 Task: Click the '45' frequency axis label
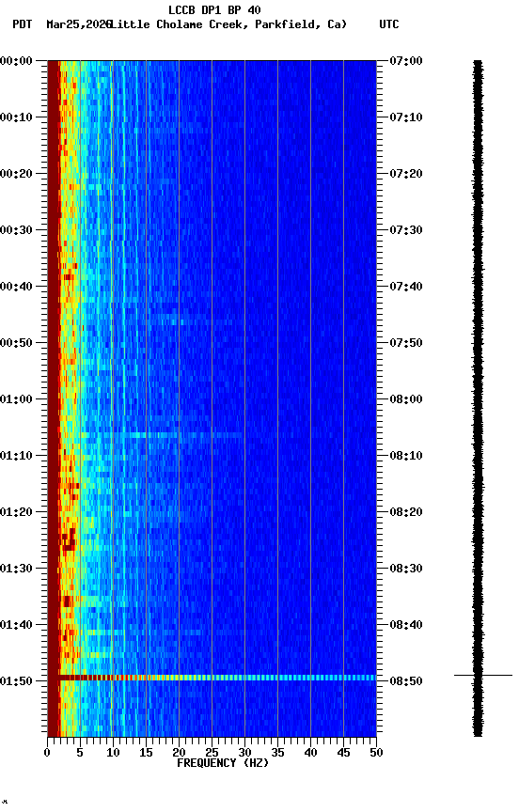[x=343, y=753]
